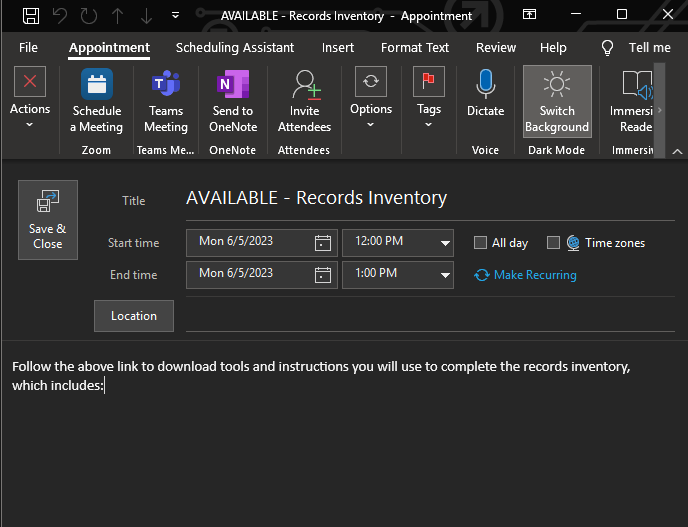This screenshot has width=688, height=527.
Task: Tick the Time zones checkbox
Action: coord(553,243)
